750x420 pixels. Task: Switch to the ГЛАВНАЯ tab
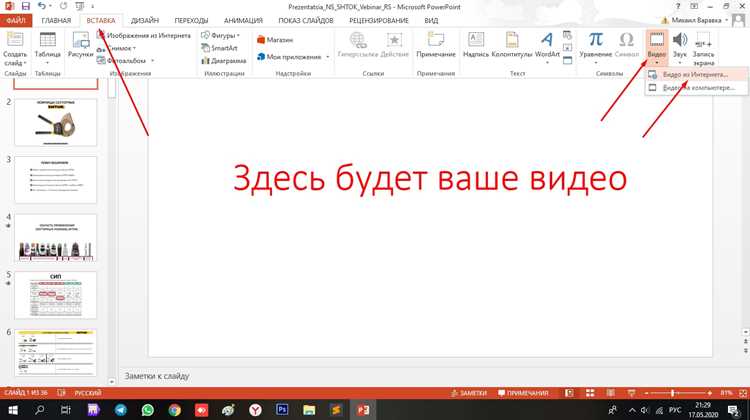point(56,21)
